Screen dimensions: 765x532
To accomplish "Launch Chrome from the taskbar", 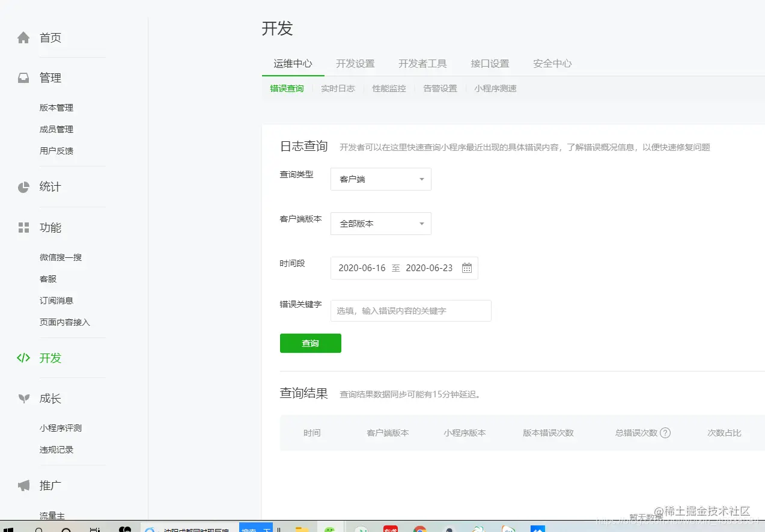I will click(419, 529).
